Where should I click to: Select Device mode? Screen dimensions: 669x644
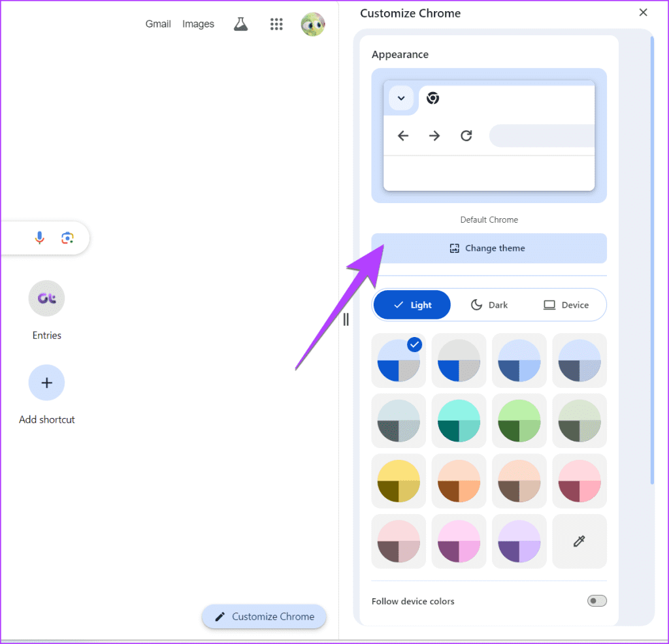566,305
